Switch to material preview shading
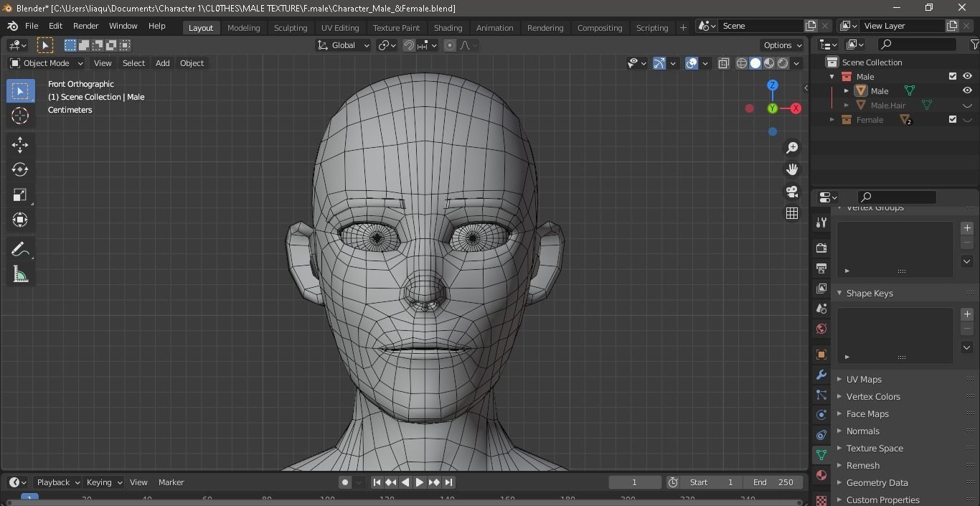Screen dimensions: 980x506 pos(769,63)
